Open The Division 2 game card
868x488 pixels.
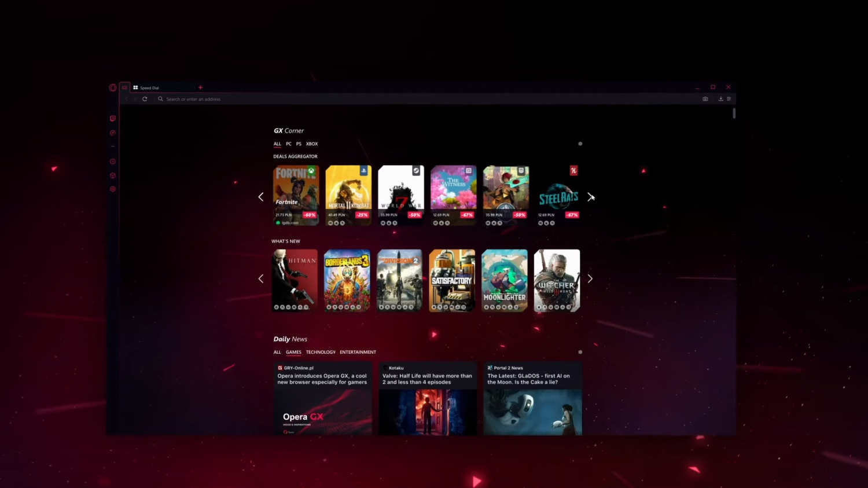[400, 281]
